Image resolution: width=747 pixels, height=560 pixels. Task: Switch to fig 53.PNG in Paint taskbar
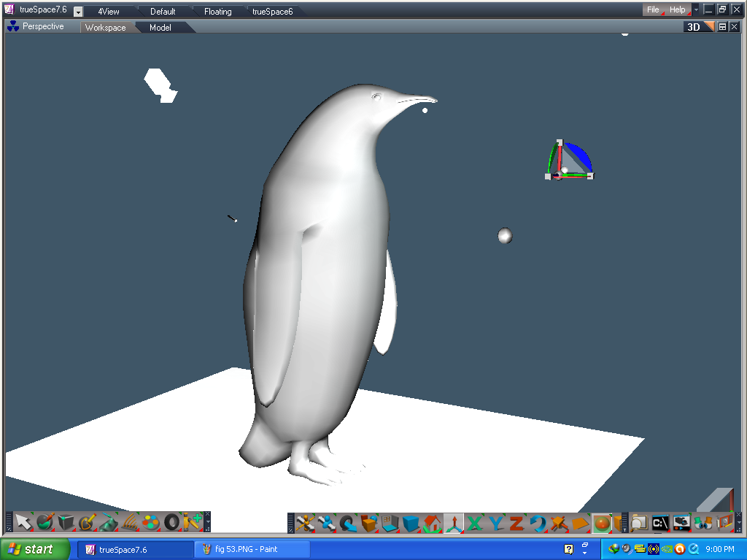click(x=252, y=549)
